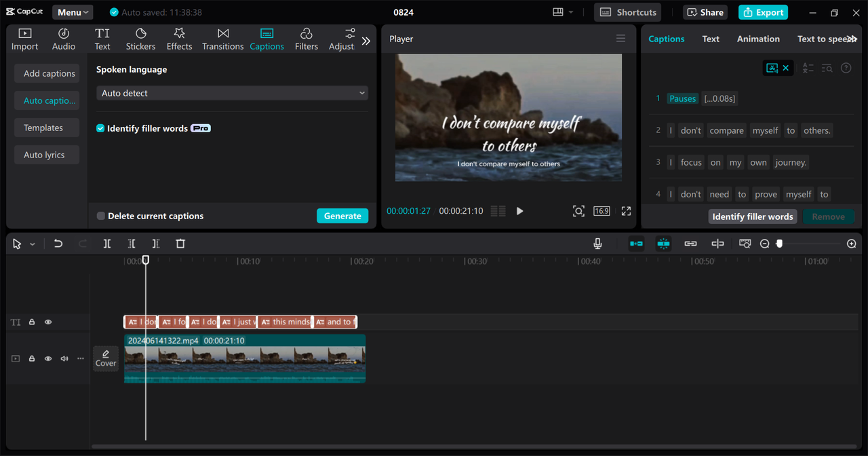Click the Delete left trim icon
The width and height of the screenshot is (868, 456).
(x=132, y=244)
